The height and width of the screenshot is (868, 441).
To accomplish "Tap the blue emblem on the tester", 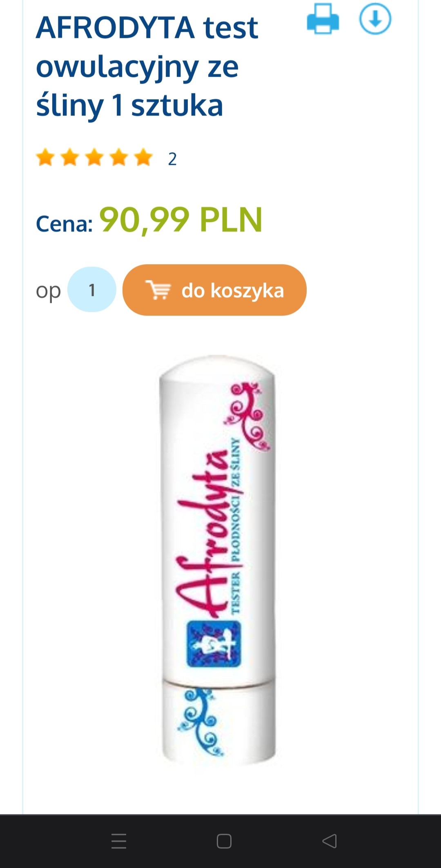I will click(x=214, y=644).
